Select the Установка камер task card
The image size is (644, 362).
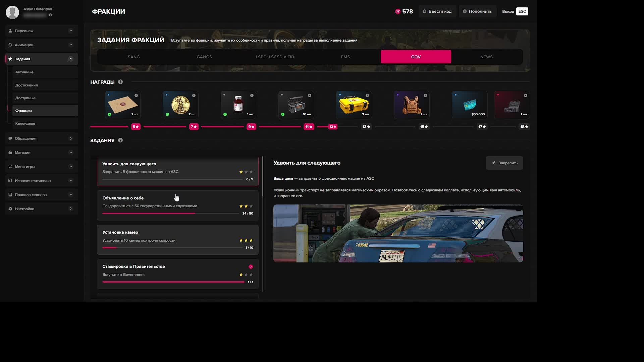(177, 240)
